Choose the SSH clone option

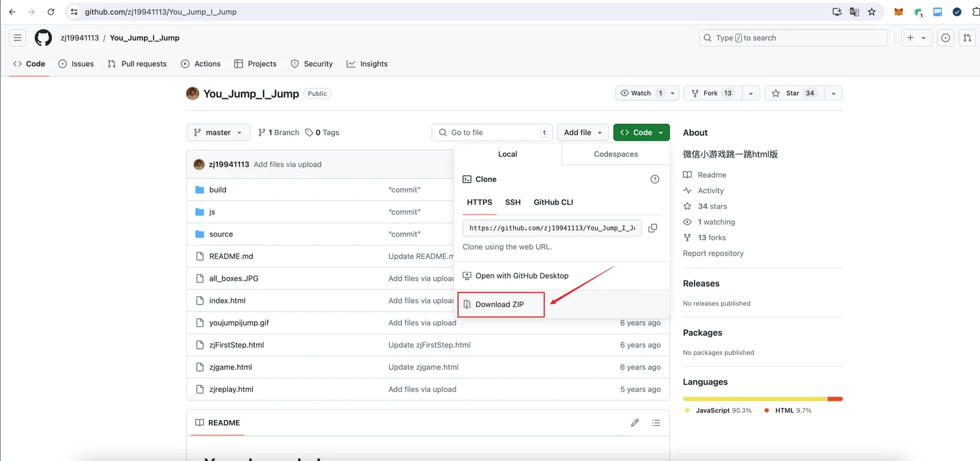pyautogui.click(x=513, y=202)
